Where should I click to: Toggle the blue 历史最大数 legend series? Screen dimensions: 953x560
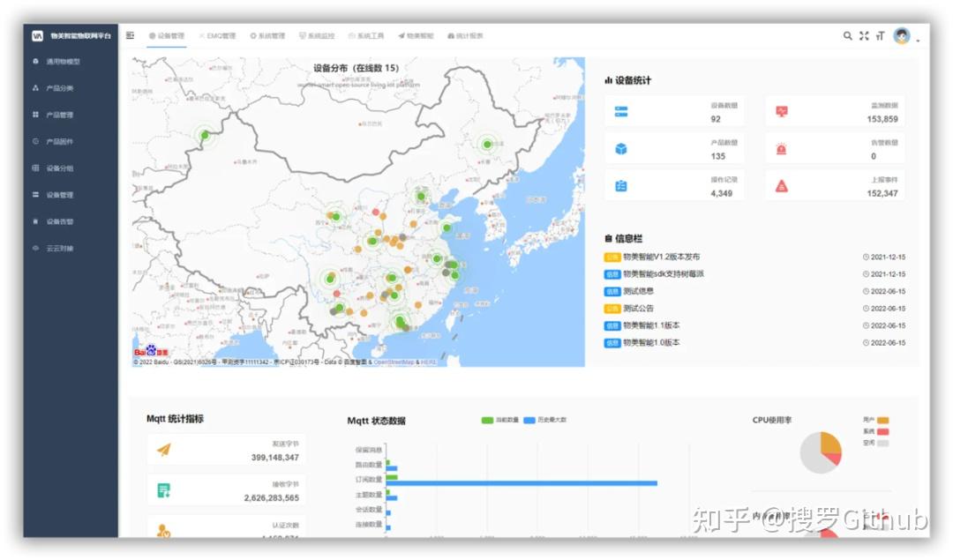pos(541,421)
